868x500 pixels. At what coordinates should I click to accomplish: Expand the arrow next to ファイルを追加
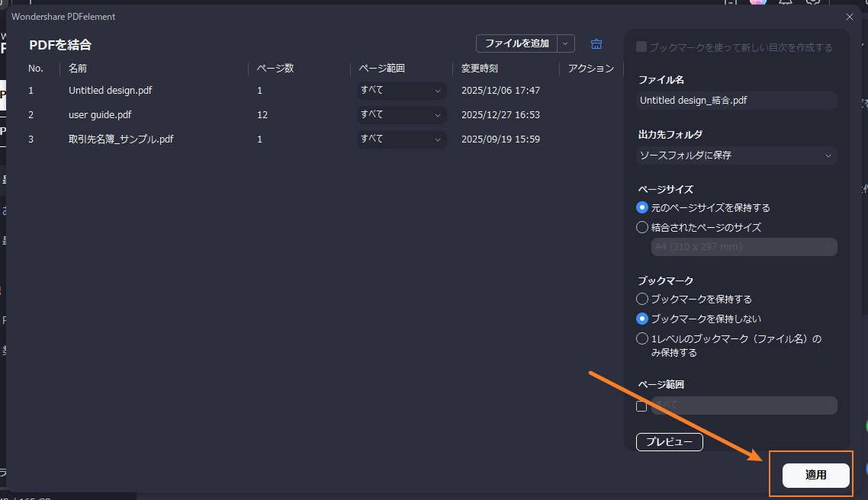564,44
